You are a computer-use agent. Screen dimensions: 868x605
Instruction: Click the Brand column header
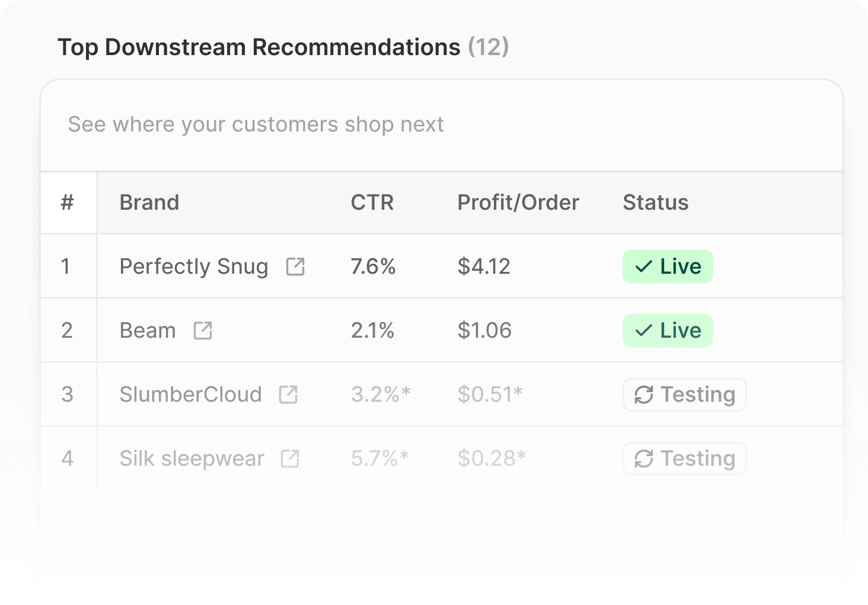[x=149, y=202]
